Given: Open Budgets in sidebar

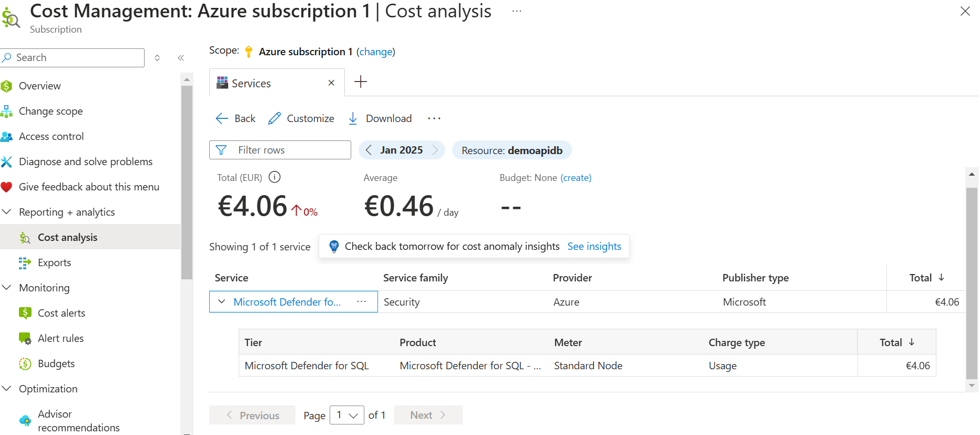Looking at the screenshot, I should [56, 363].
